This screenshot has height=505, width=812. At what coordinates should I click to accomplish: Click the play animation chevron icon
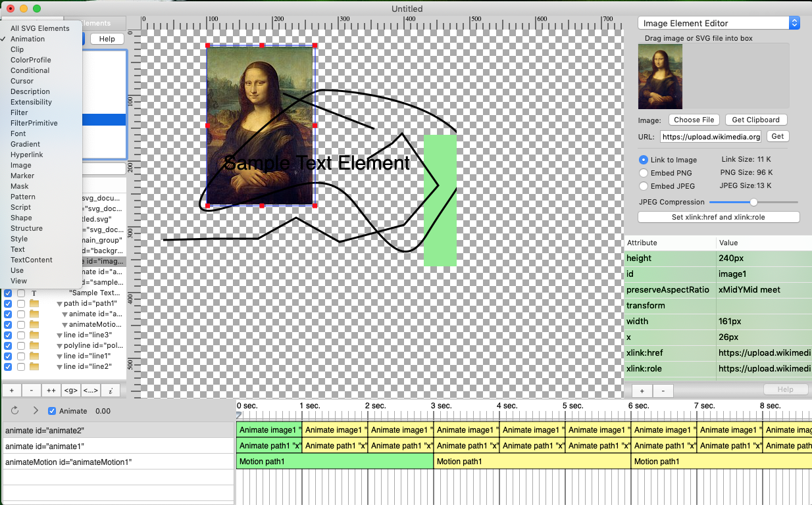pyautogui.click(x=36, y=411)
